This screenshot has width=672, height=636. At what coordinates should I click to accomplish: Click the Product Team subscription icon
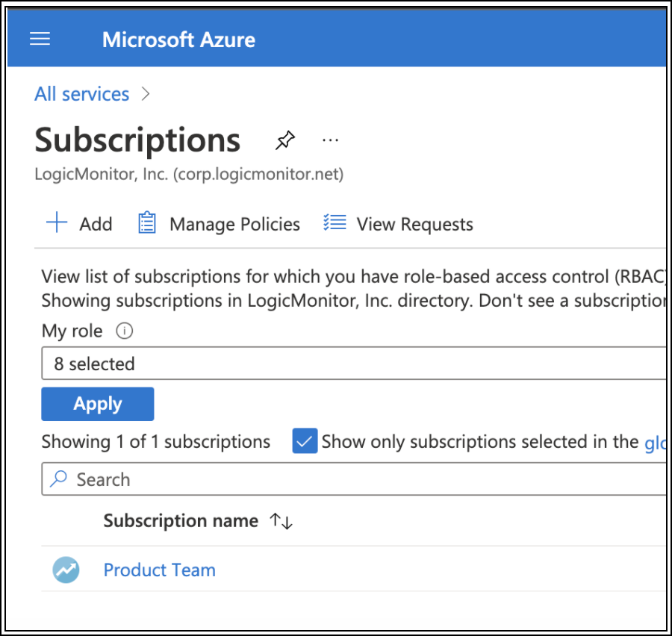[66, 570]
